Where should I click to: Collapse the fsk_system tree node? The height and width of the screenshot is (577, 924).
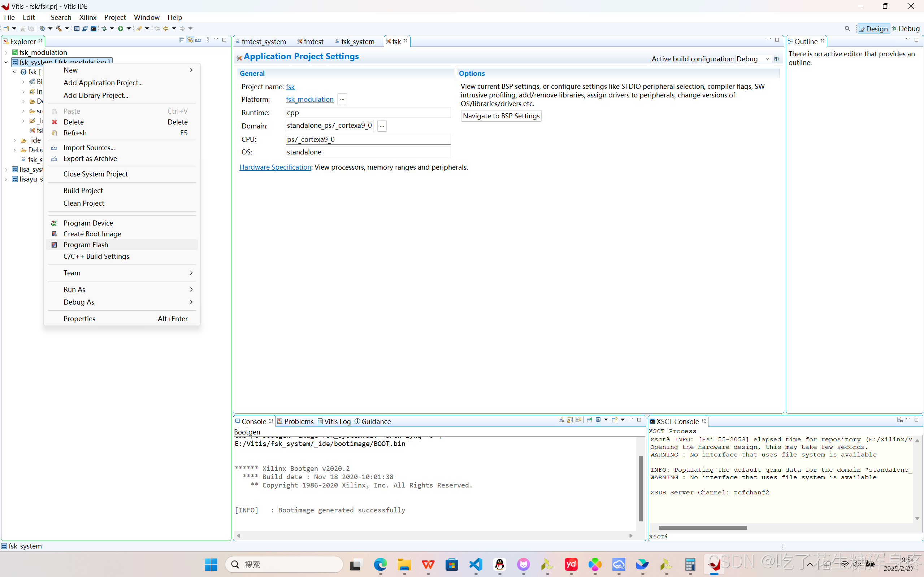coord(6,62)
